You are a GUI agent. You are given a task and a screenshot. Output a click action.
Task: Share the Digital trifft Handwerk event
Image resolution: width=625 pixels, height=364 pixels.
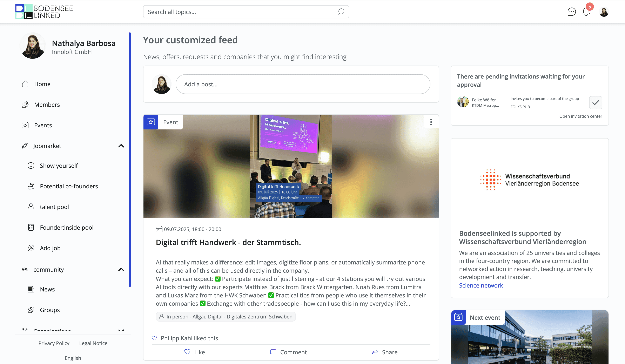click(x=385, y=352)
